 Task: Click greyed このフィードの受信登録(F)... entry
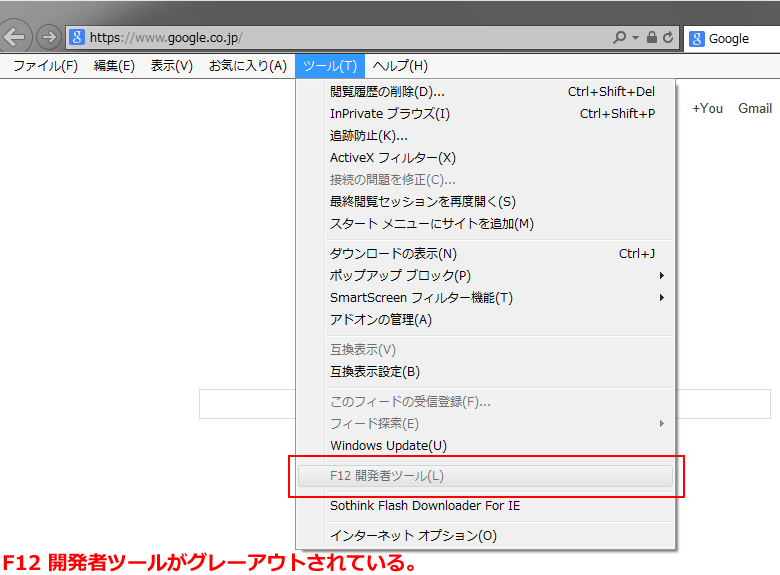pos(486,401)
